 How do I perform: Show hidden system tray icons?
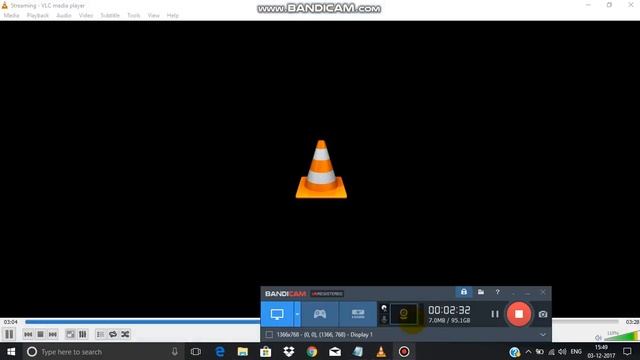click(x=528, y=351)
